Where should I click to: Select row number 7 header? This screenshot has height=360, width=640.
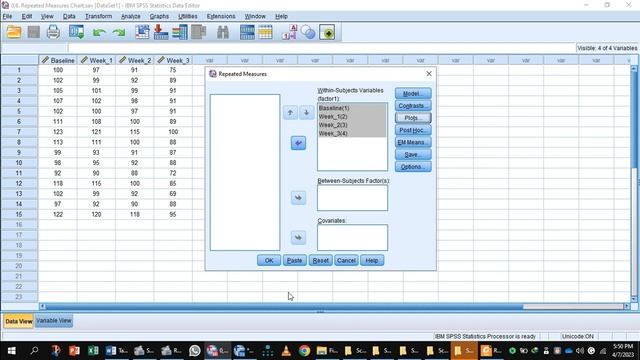(19, 132)
